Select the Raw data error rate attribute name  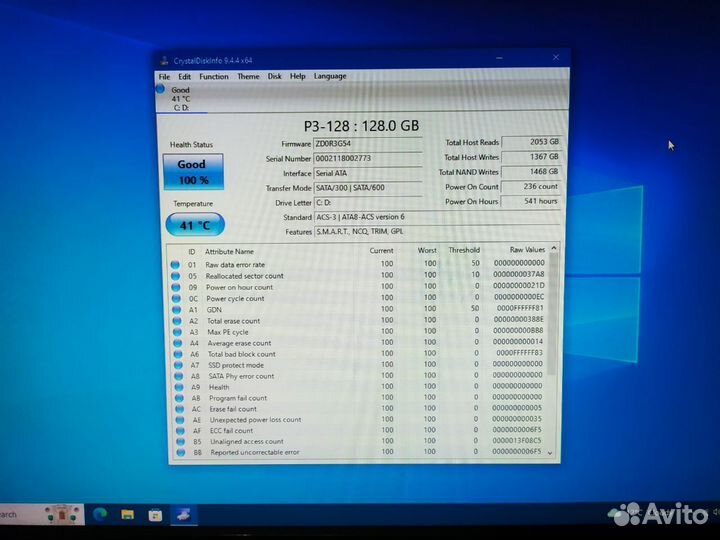click(x=235, y=265)
